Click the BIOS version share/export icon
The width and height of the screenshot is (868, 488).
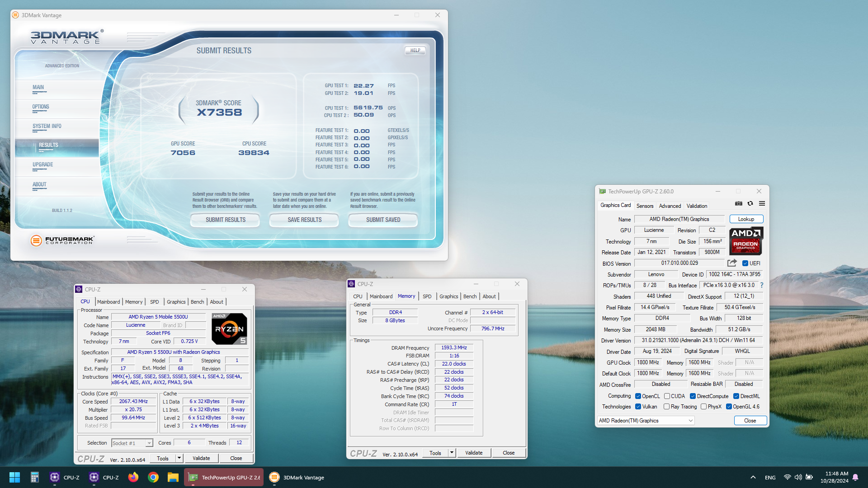click(732, 263)
